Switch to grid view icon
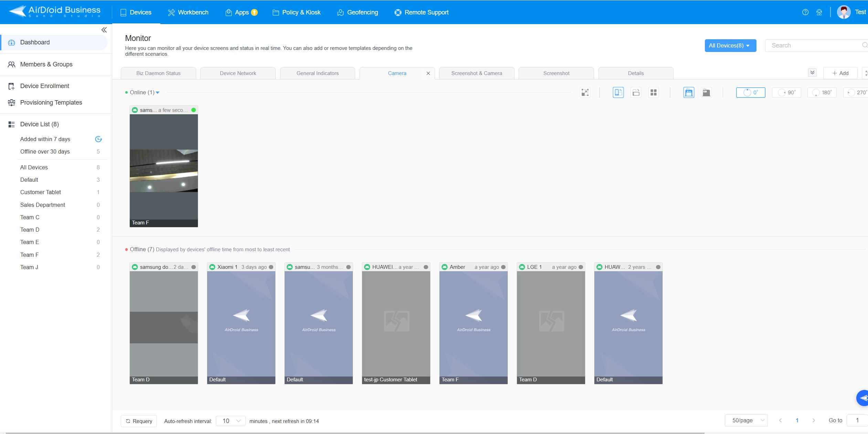The image size is (868, 434). pos(653,92)
